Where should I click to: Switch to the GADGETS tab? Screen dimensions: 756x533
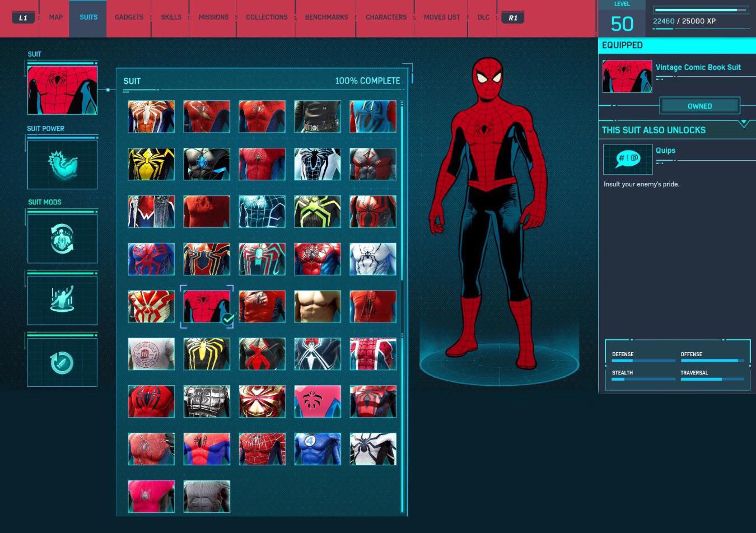pyautogui.click(x=129, y=17)
